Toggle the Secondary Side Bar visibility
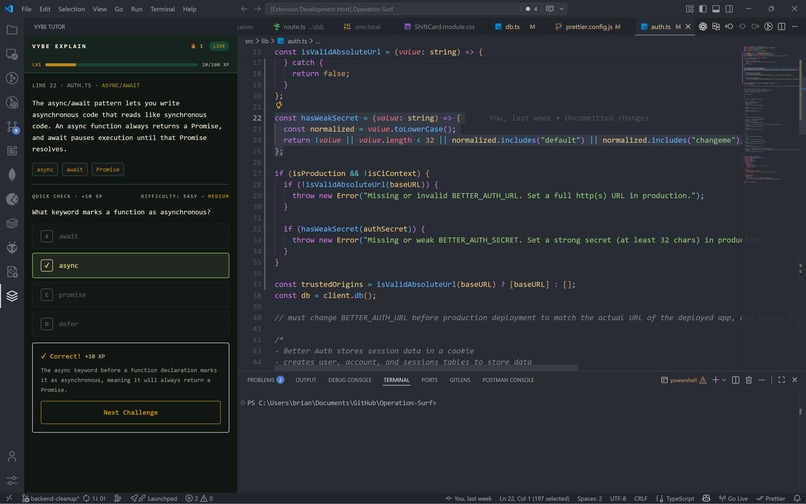This screenshot has width=806, height=504. click(x=729, y=9)
